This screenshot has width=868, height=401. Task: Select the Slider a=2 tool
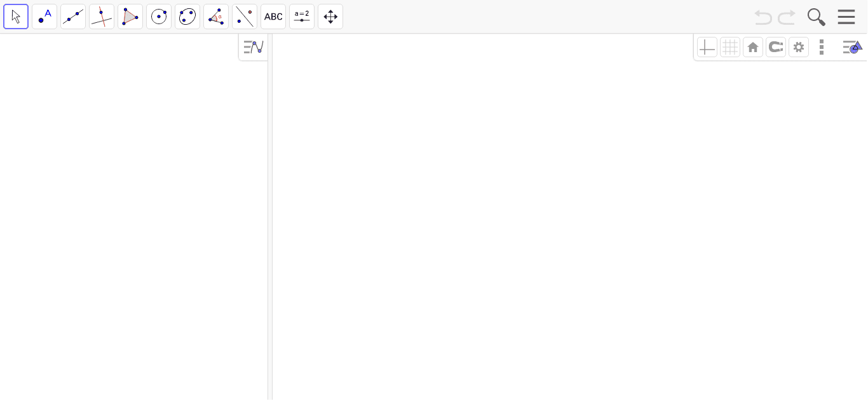tap(302, 17)
